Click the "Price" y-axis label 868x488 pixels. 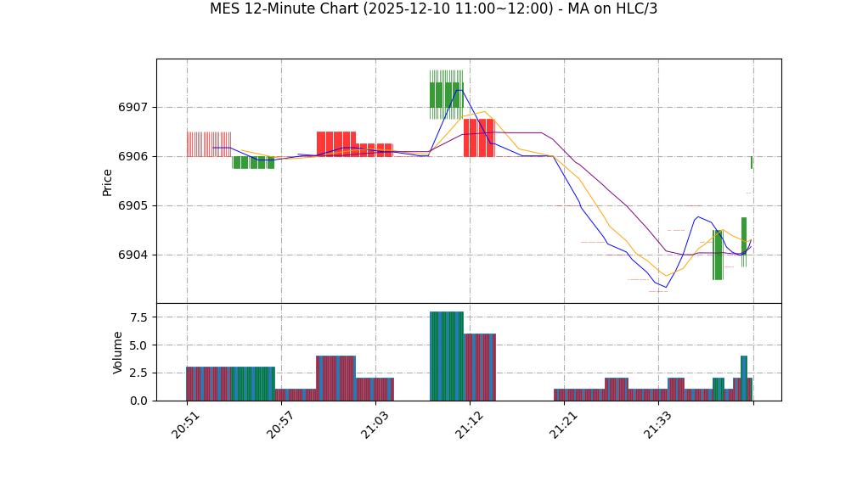click(x=108, y=182)
